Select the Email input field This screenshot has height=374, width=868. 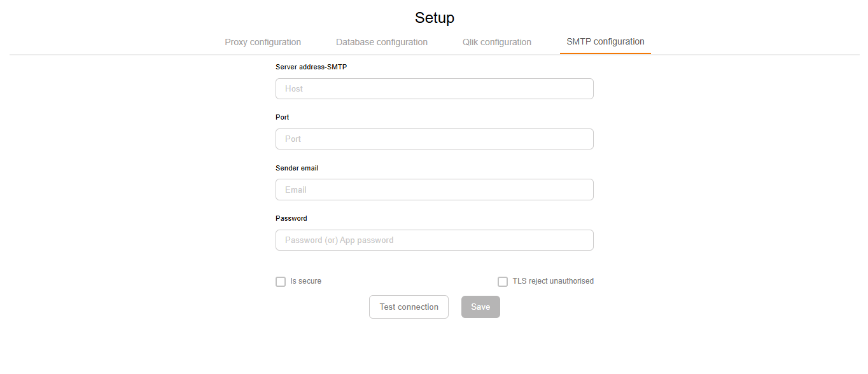pyautogui.click(x=435, y=189)
